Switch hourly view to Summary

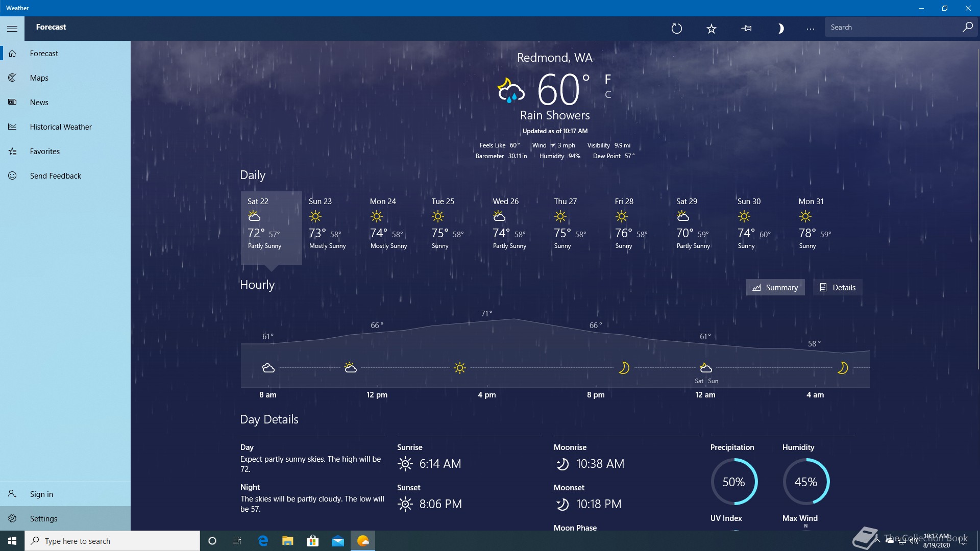(775, 287)
